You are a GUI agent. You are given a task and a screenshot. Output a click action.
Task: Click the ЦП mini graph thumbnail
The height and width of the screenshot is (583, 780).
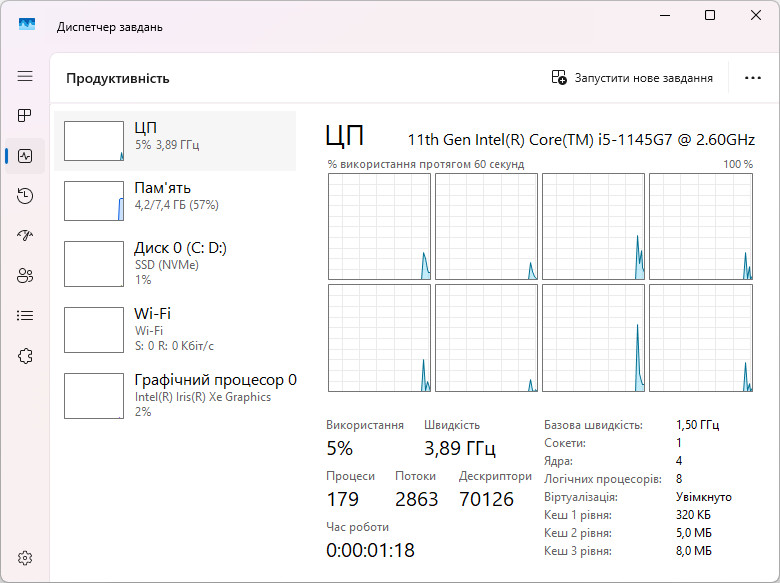click(94, 141)
